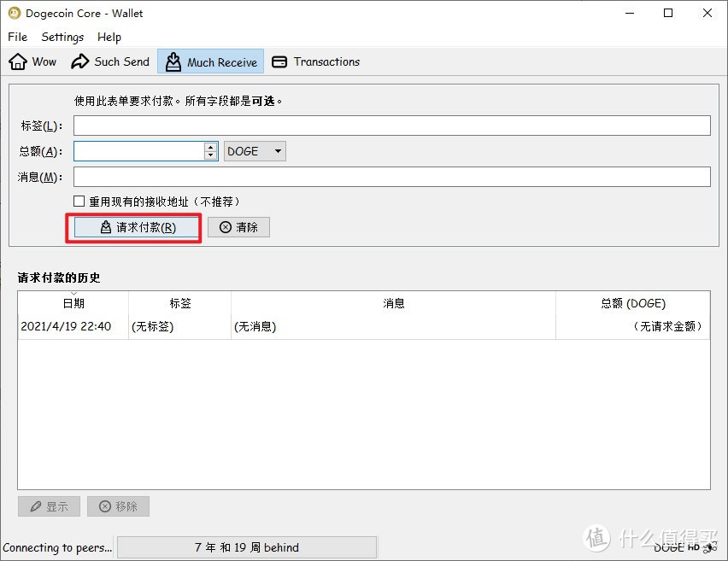The image size is (728, 561).
Task: Click the sync progress bar showing behind
Action: click(247, 547)
